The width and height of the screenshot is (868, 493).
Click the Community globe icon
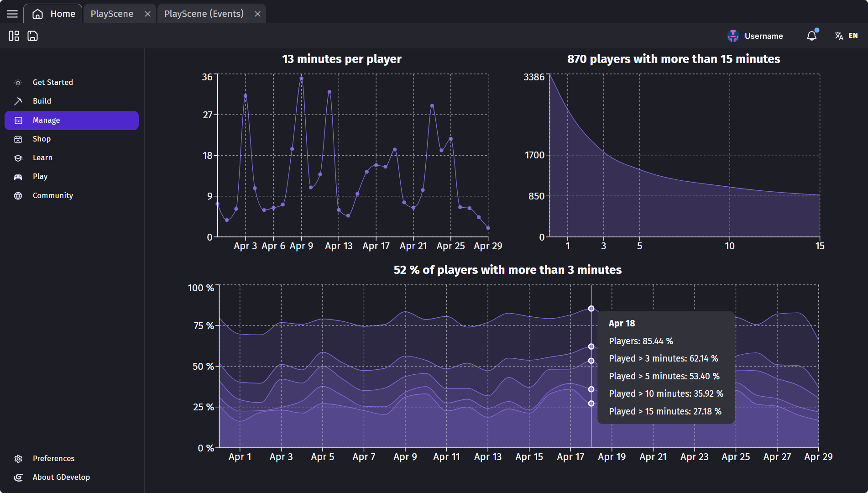point(18,195)
